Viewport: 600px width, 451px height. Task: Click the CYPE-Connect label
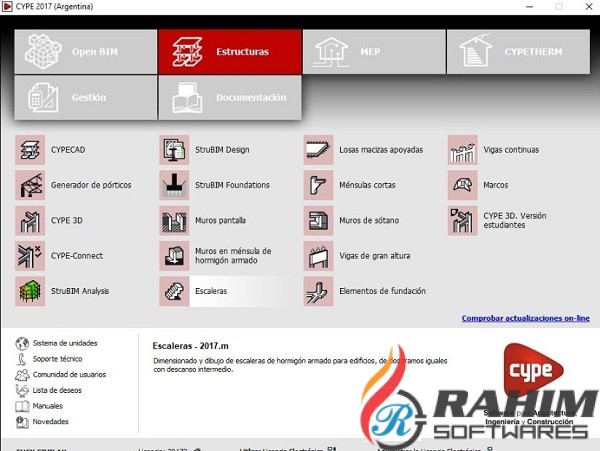[x=77, y=256]
